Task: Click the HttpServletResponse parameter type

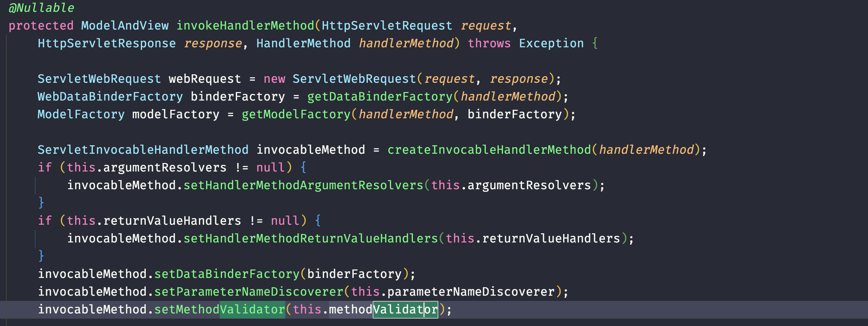Action: point(107,43)
